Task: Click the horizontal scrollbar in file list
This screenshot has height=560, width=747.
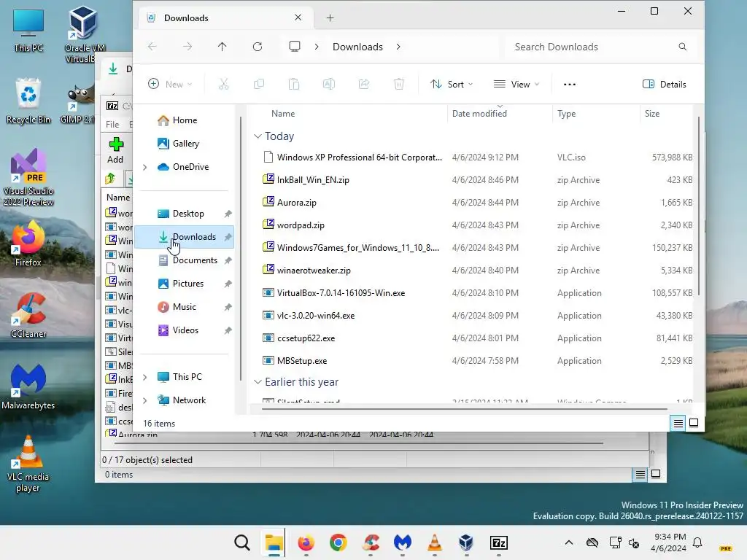Action: [465, 408]
